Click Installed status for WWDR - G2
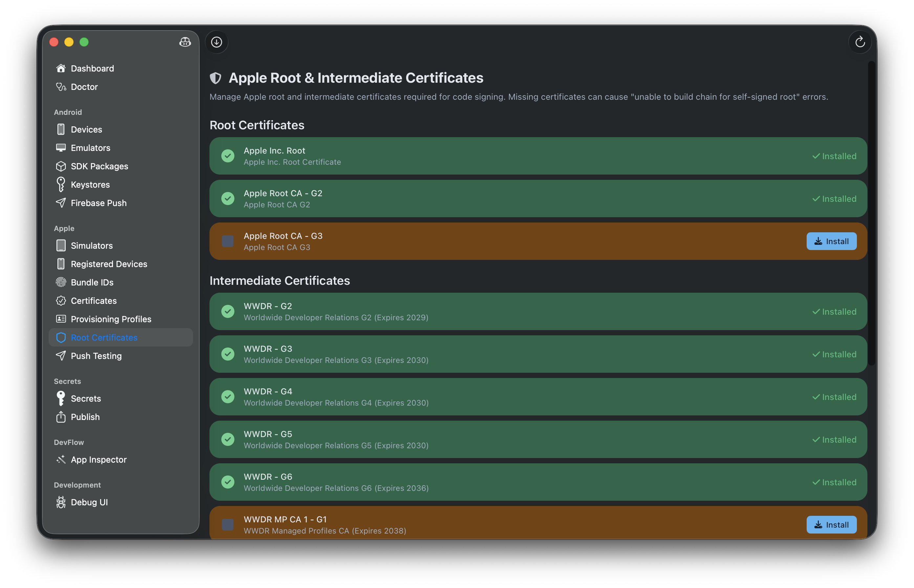 [834, 312]
